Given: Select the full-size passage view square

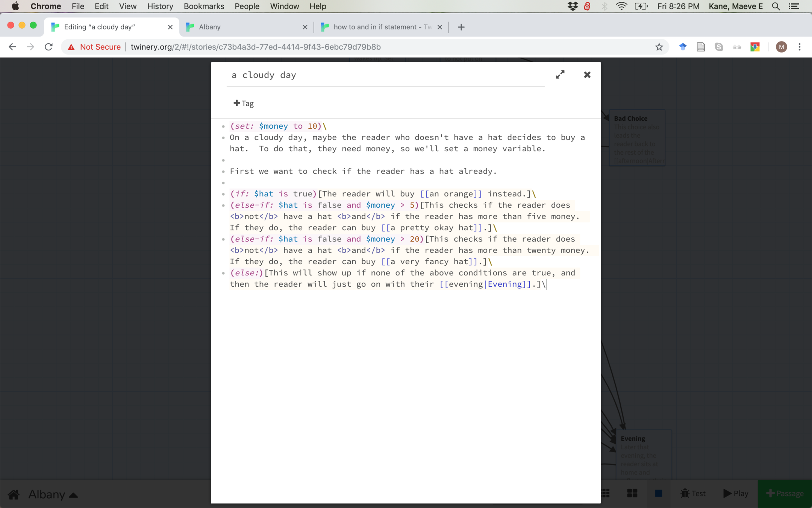Looking at the screenshot, I should 659,493.
